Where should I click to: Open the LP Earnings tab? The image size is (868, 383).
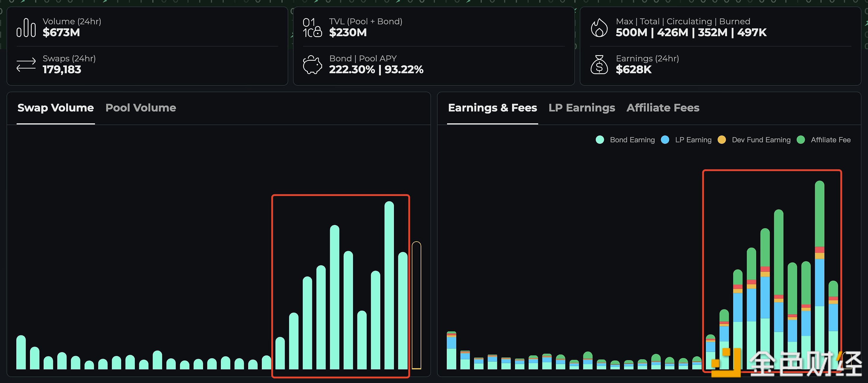[x=582, y=108]
